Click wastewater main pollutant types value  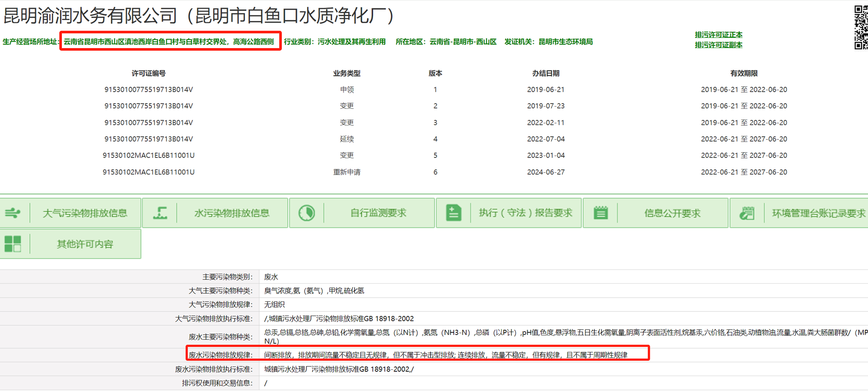(565, 337)
